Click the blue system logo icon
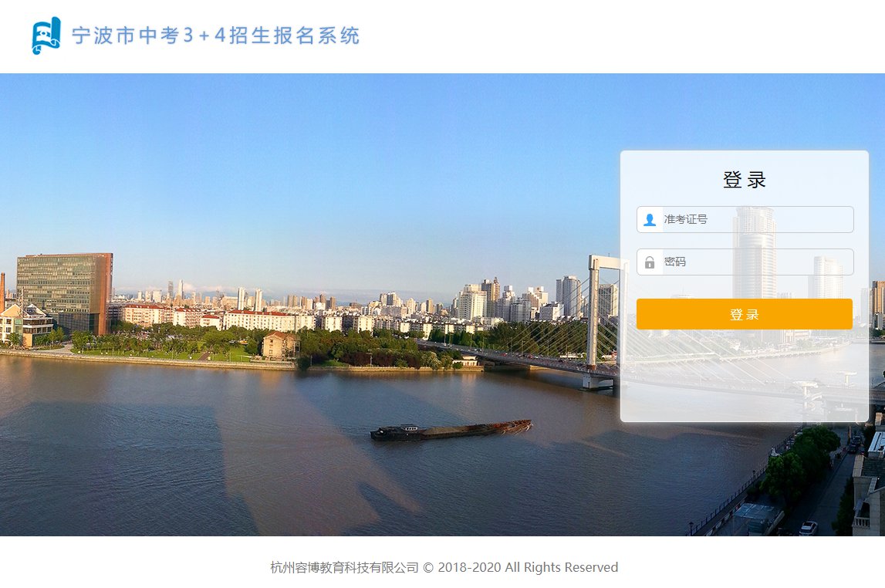 pyautogui.click(x=46, y=35)
